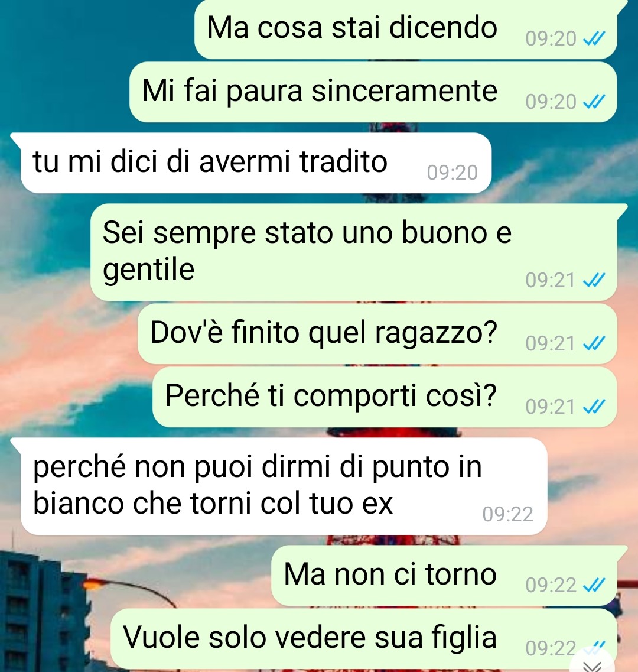Viewport: 638px width, 672px height.
Task: Tap read ticks on 'Dov'è finito quel ragazzo?'
Action: tap(594, 343)
